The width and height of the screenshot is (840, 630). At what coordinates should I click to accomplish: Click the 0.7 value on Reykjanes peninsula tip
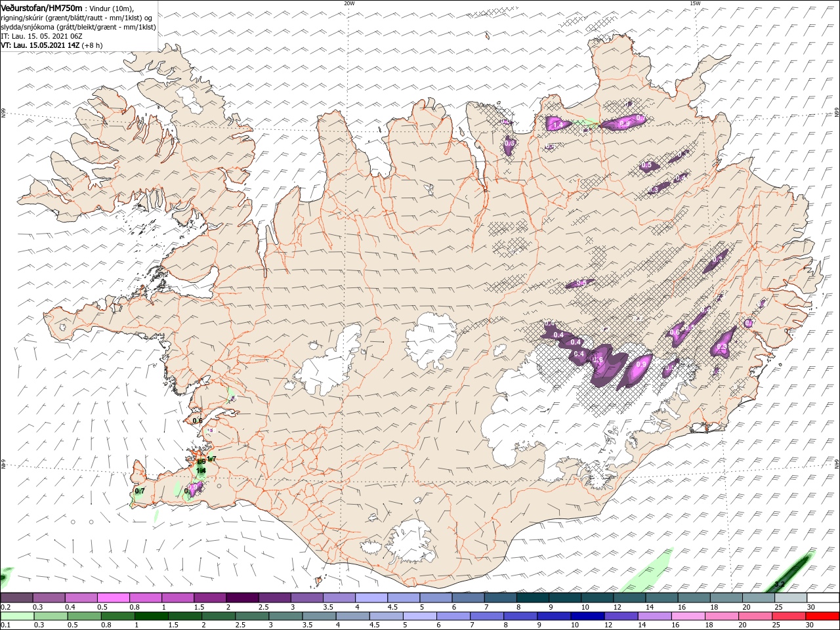pyautogui.click(x=139, y=491)
